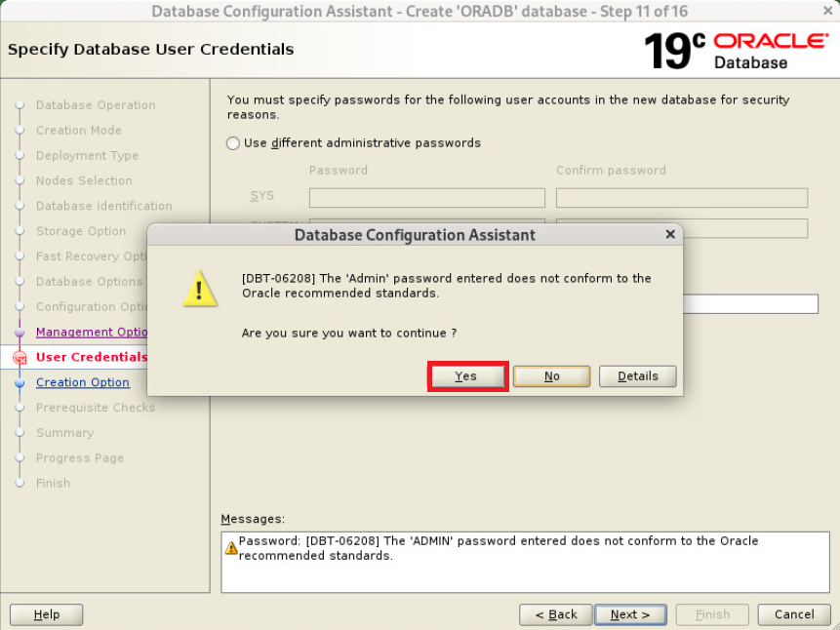Click the Creation Option step bullet icon
The height and width of the screenshot is (630, 840).
coord(20,382)
